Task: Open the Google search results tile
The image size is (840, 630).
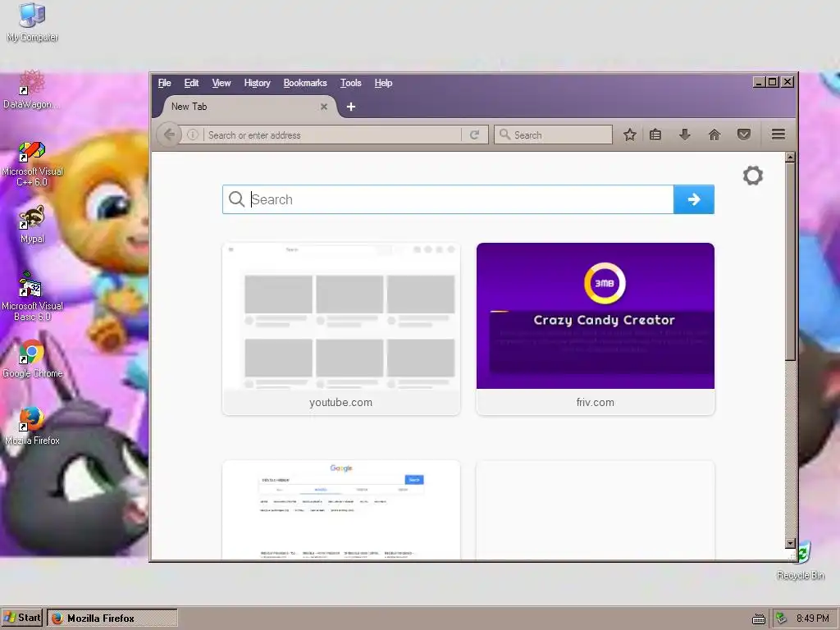Action: point(340,510)
